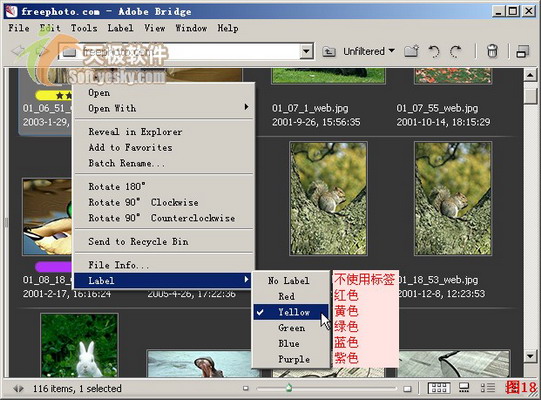This screenshot has width=541, height=400.
Task: Create a new folder with toolbar icon
Action: click(x=411, y=51)
